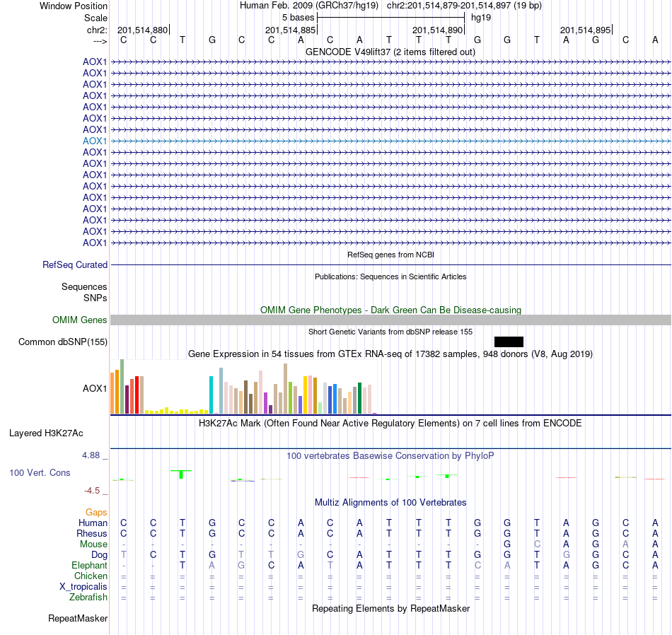Image resolution: width=672 pixels, height=635 pixels.
Task: Open Short Genetic Variants from dbSNP title
Action: point(390,332)
